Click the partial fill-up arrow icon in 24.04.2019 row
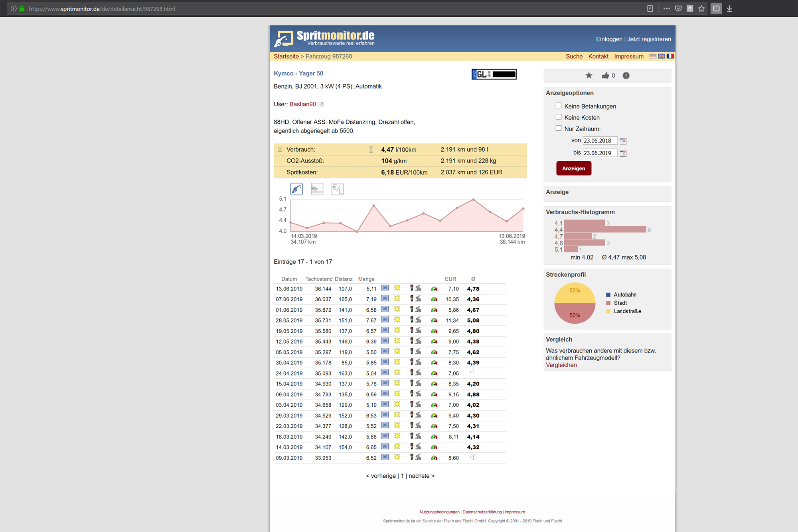Screen dimensions: 798x532 [x=472, y=371]
